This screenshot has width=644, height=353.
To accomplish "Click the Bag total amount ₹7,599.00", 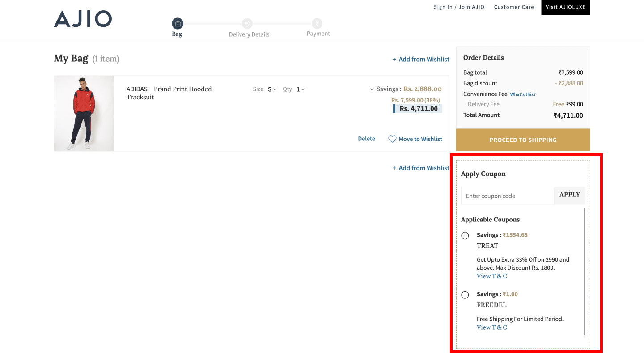I will [571, 72].
